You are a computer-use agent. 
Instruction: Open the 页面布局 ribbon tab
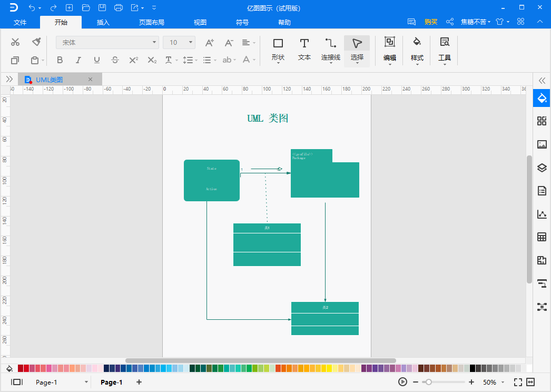coord(152,23)
